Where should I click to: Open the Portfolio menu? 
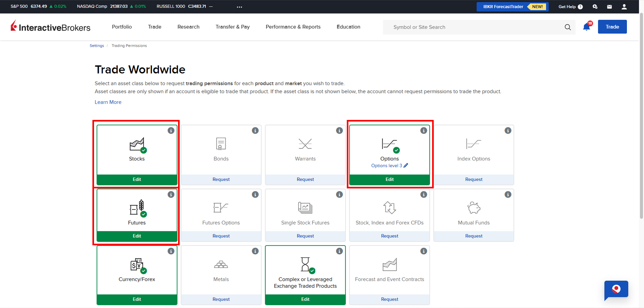(122, 27)
